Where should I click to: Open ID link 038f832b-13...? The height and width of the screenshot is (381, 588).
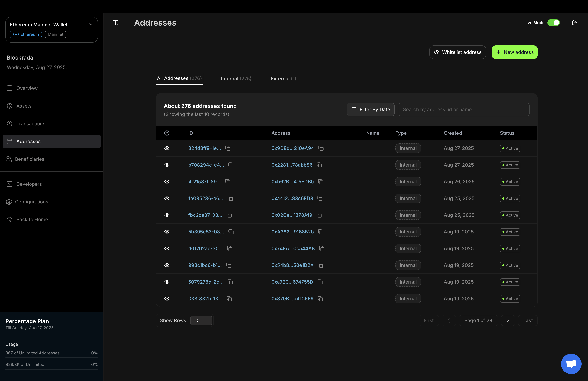[x=205, y=299]
